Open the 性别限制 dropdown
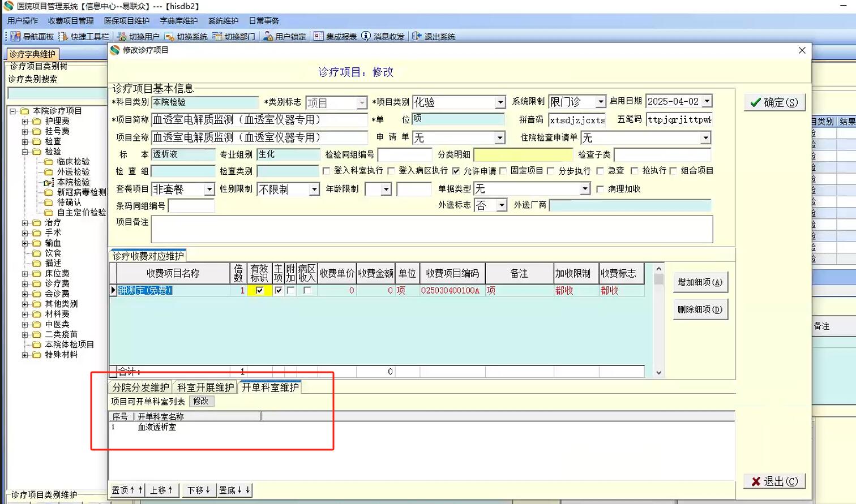The width and height of the screenshot is (856, 504). coord(315,189)
